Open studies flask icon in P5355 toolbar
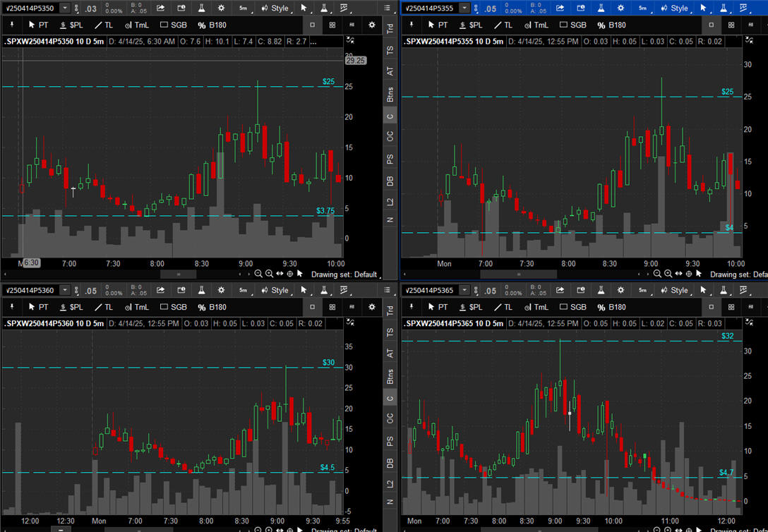 pos(601,8)
